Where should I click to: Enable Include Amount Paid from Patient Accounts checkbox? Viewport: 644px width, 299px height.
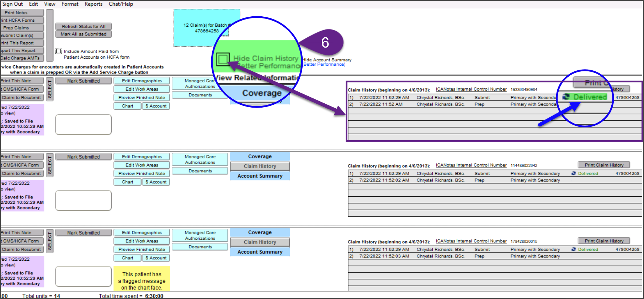[59, 51]
